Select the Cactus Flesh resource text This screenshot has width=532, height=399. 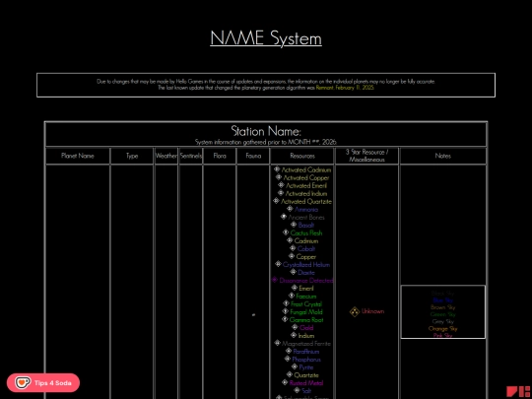coord(306,233)
